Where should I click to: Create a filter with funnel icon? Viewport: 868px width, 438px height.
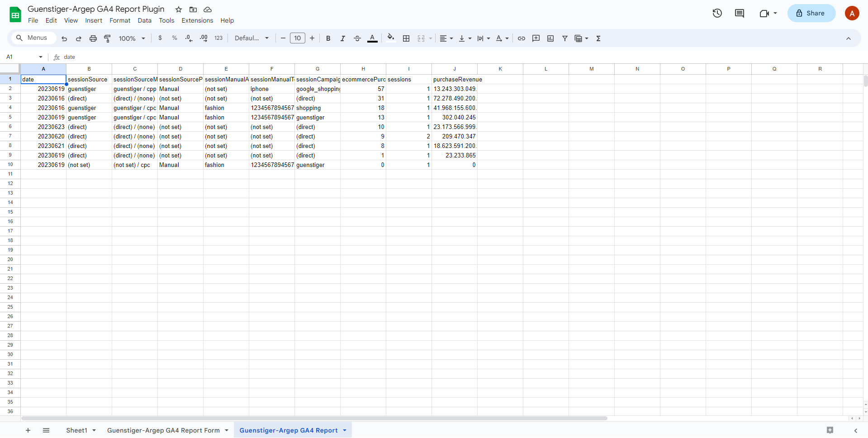[565, 38]
